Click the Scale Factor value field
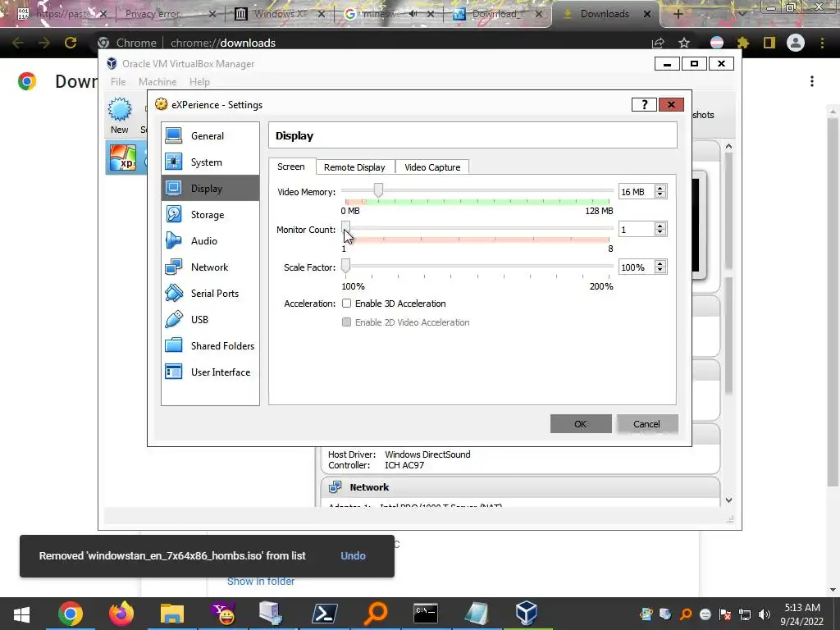The image size is (840, 630). coord(637,267)
